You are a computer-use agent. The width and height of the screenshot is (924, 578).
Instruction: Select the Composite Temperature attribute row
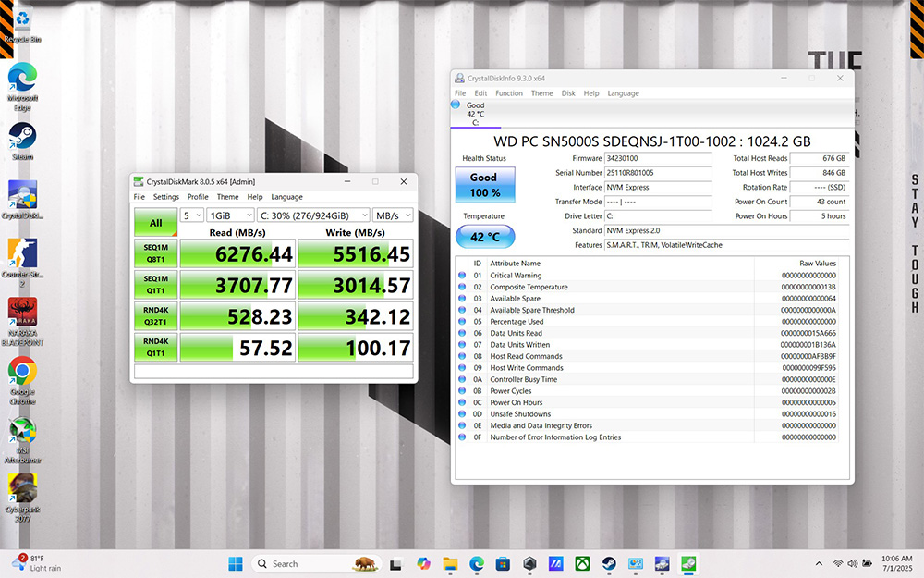click(648, 287)
